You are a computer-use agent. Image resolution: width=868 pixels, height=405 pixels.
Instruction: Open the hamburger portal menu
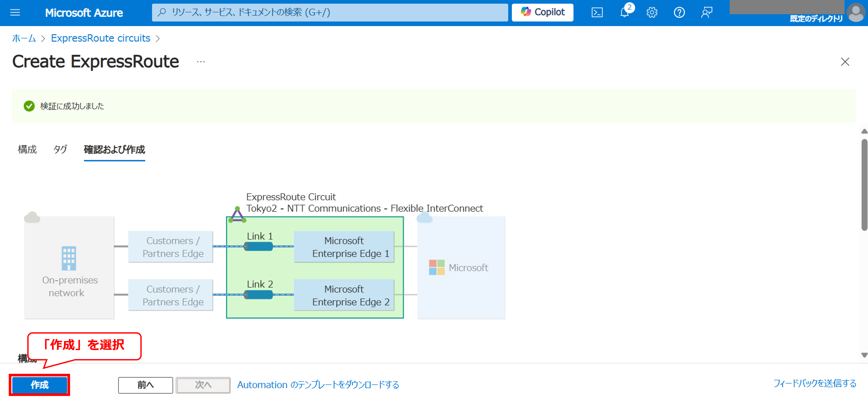click(15, 13)
